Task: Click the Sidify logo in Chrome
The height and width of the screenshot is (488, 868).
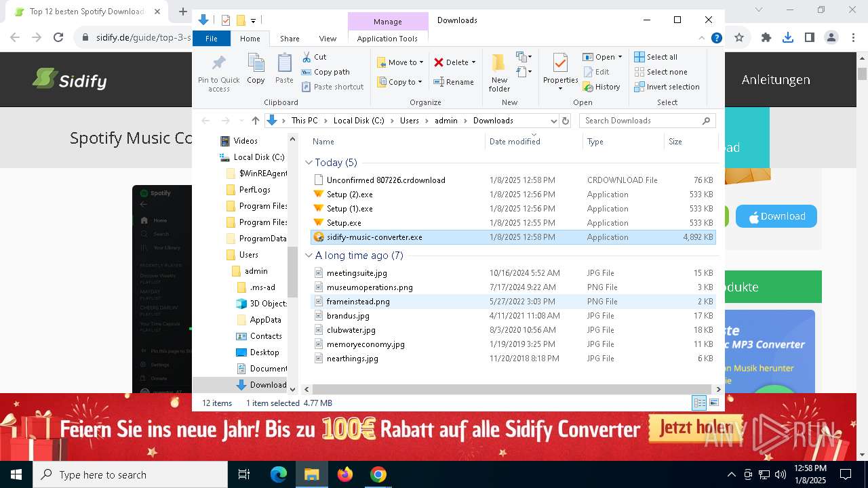Action: pyautogui.click(x=70, y=79)
